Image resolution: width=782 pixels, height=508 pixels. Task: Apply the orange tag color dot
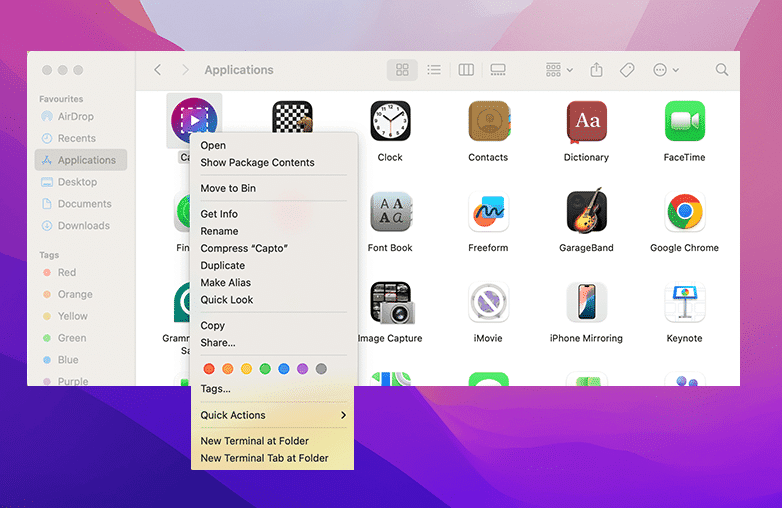[x=227, y=369]
